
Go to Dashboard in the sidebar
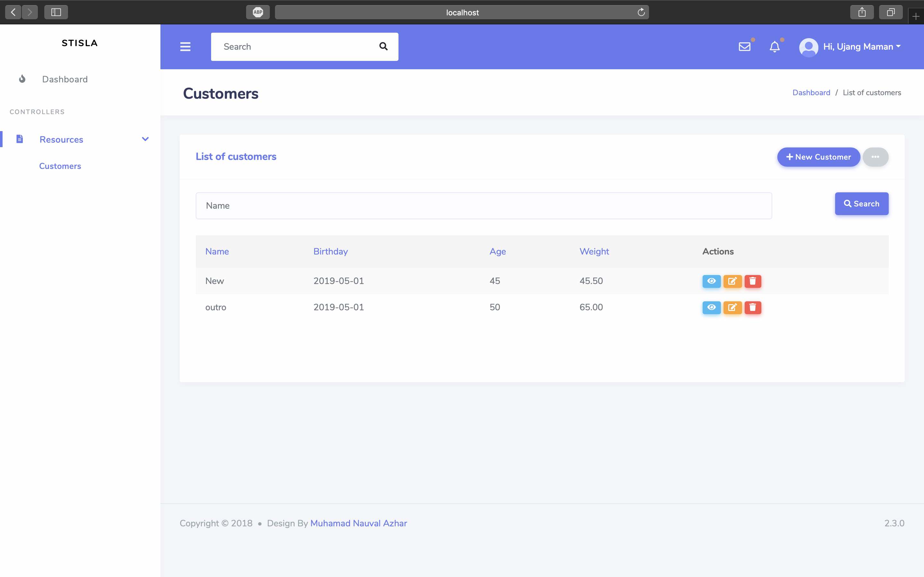coord(64,79)
